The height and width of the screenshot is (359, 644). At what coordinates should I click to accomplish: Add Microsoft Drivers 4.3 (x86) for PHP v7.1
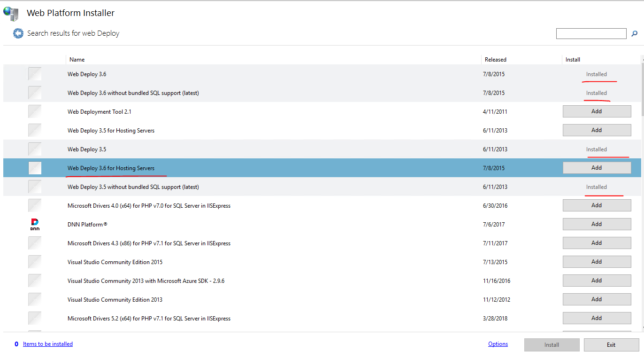597,243
